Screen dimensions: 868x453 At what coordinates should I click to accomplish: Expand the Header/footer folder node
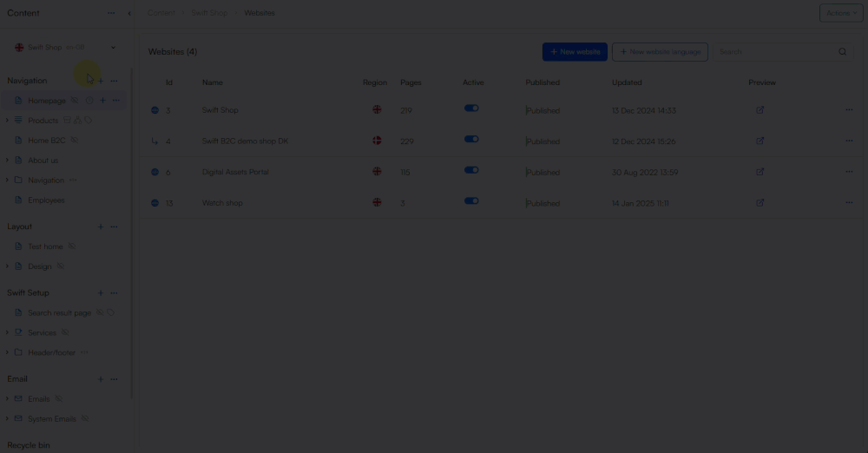tap(7, 352)
